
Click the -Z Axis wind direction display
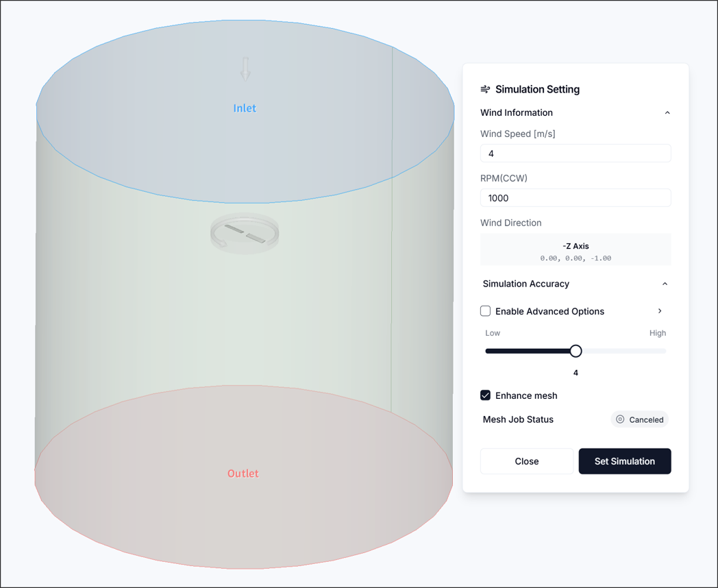point(575,249)
